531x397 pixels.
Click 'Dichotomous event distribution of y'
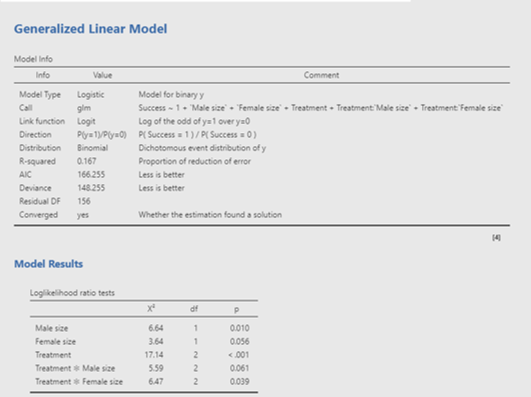click(x=202, y=148)
